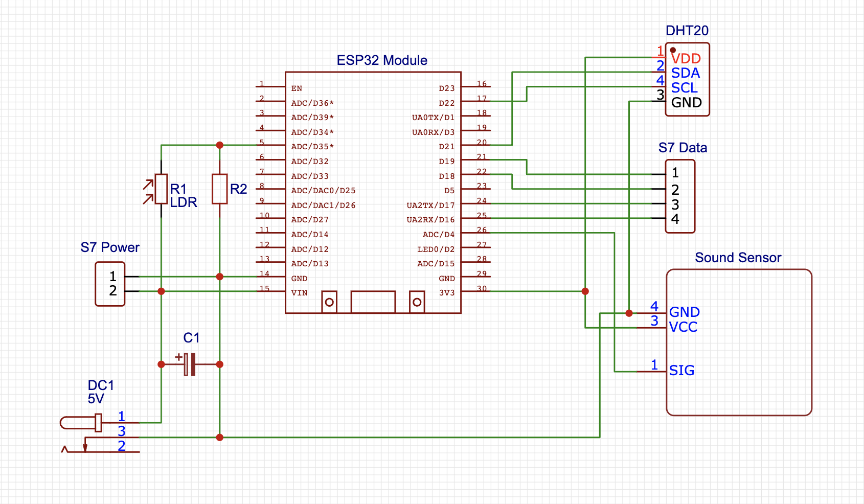The width and height of the screenshot is (864, 504).
Task: Click the GND pin label on DHT20
Action: (x=686, y=103)
